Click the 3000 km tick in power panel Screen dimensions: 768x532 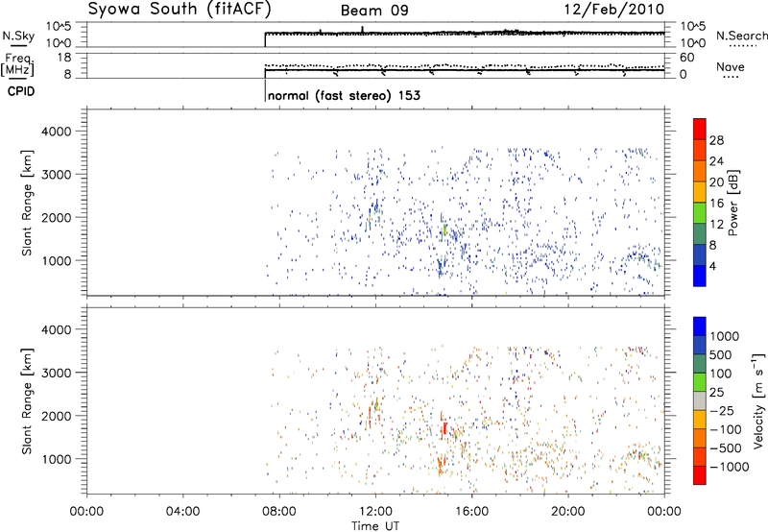(x=57, y=175)
